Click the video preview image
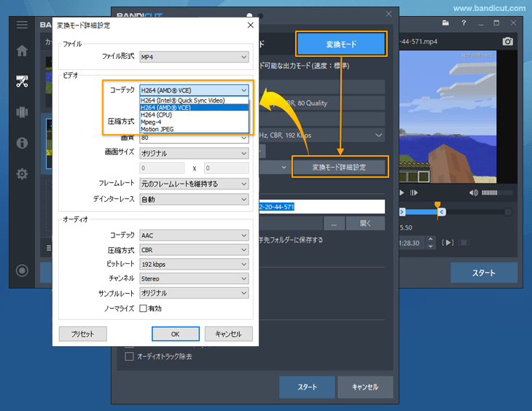 pos(448,117)
